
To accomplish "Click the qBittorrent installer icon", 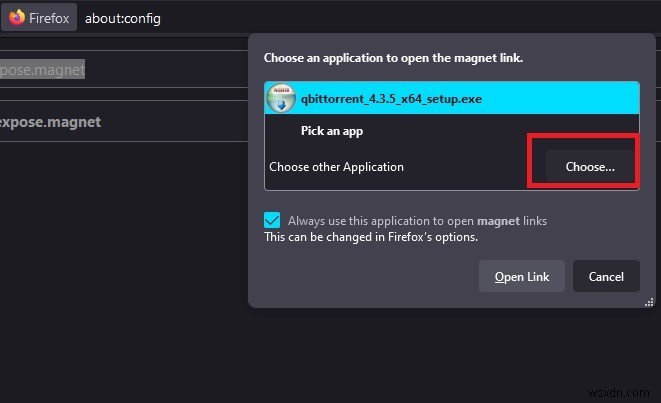I will (281, 99).
